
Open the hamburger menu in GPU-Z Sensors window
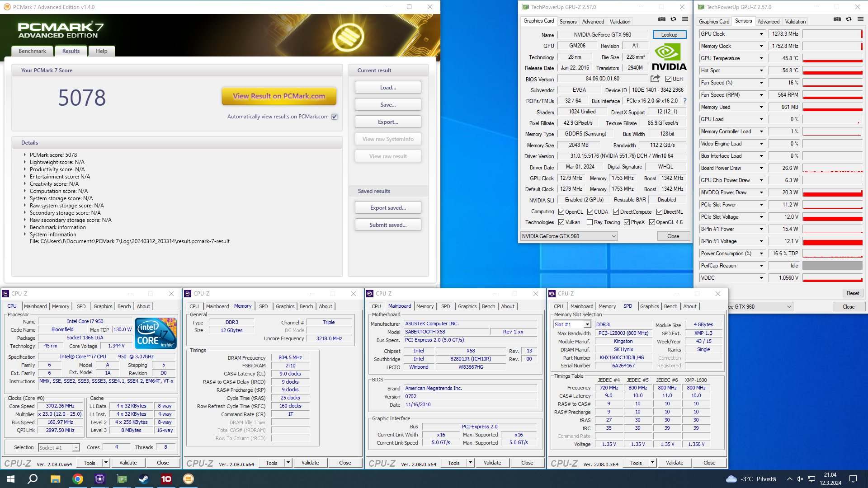pos(860,19)
